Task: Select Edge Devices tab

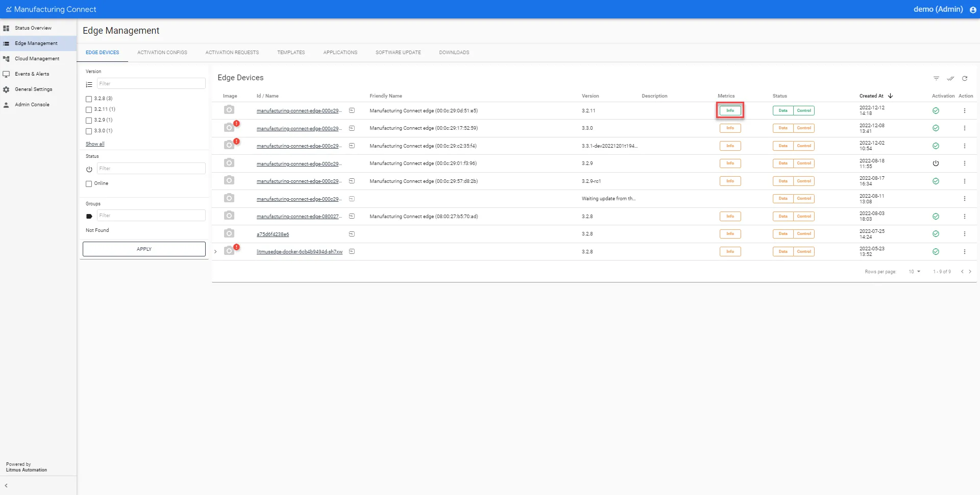Action: [102, 53]
